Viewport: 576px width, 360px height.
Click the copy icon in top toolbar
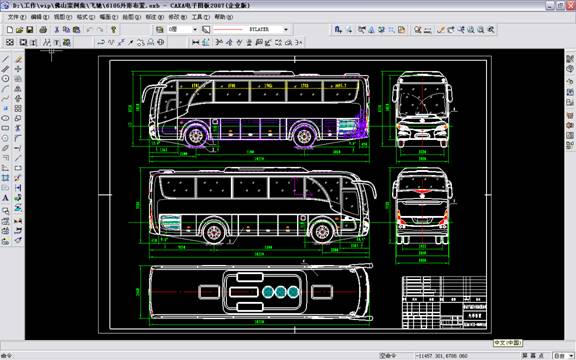[66, 29]
